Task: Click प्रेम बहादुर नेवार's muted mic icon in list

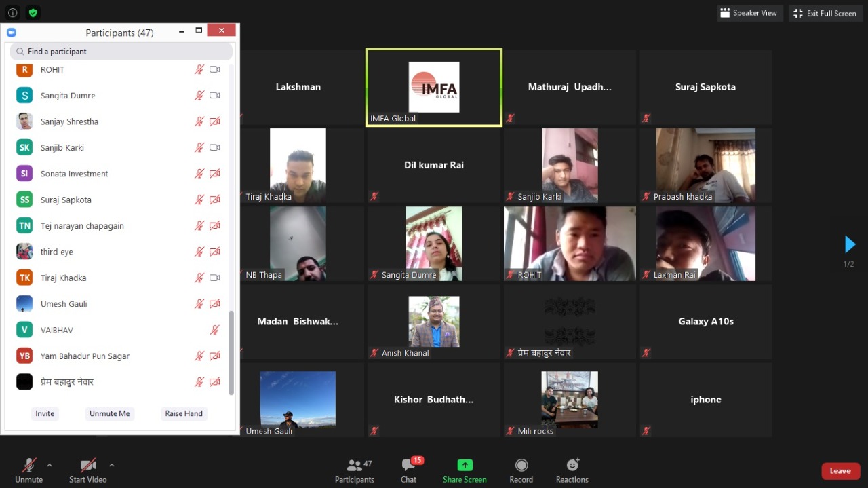Action: point(199,381)
